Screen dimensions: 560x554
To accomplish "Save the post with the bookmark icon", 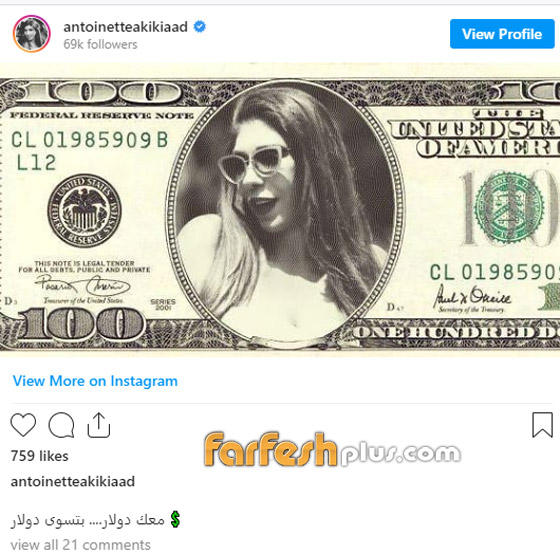I will 542,425.
